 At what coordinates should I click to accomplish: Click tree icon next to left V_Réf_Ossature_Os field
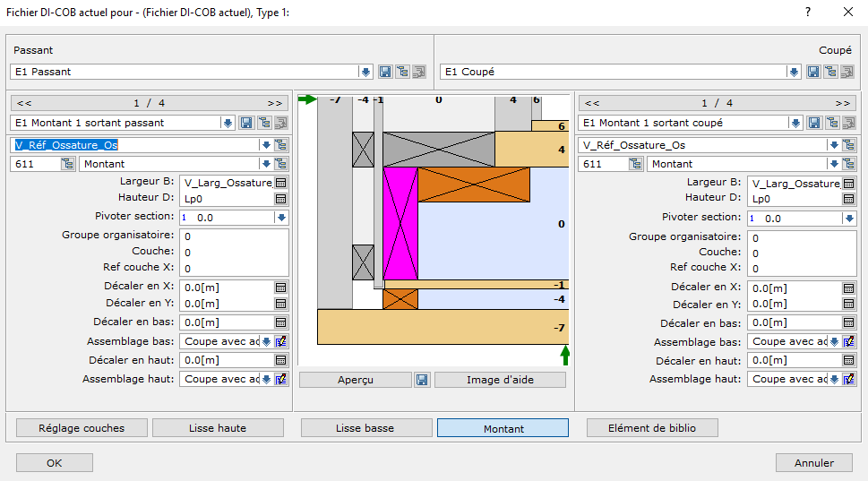[281, 145]
